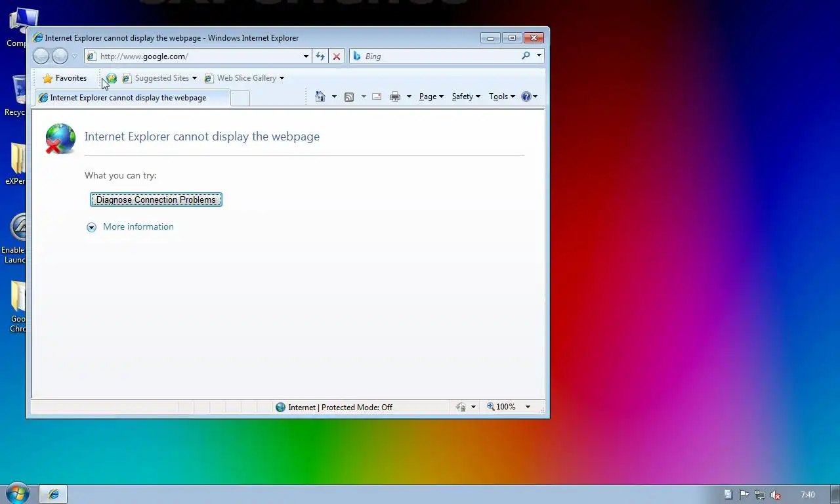Open a new tab with the blank tab button

pos(240,98)
